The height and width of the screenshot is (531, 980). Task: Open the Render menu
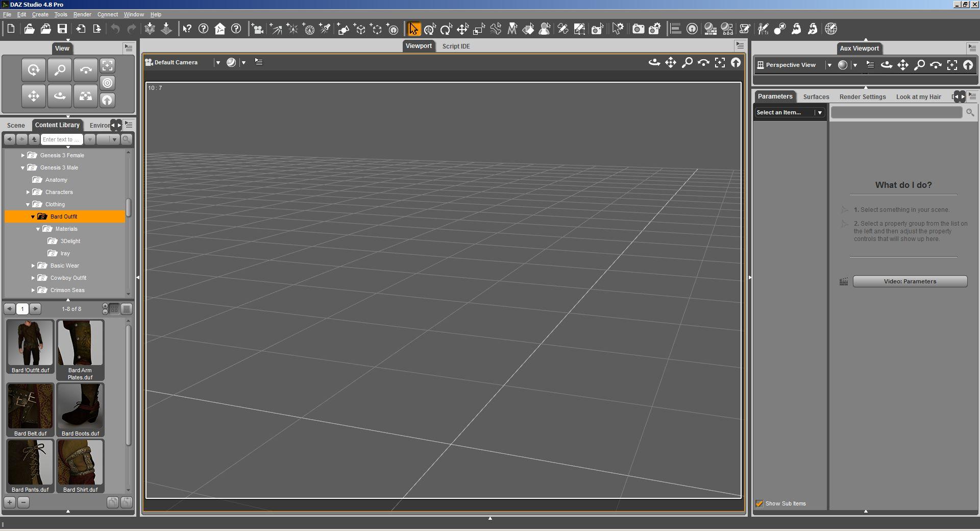point(82,14)
